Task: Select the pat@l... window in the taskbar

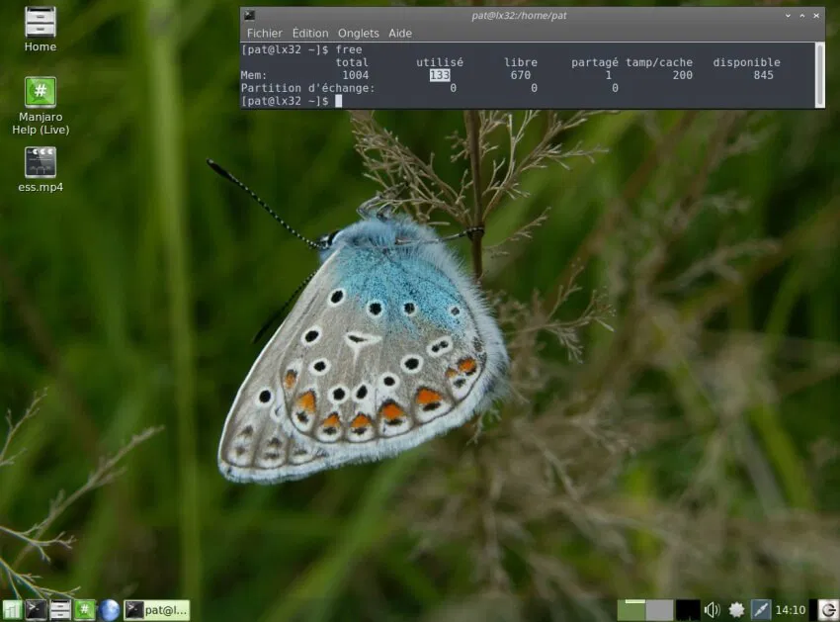Action: (158, 610)
